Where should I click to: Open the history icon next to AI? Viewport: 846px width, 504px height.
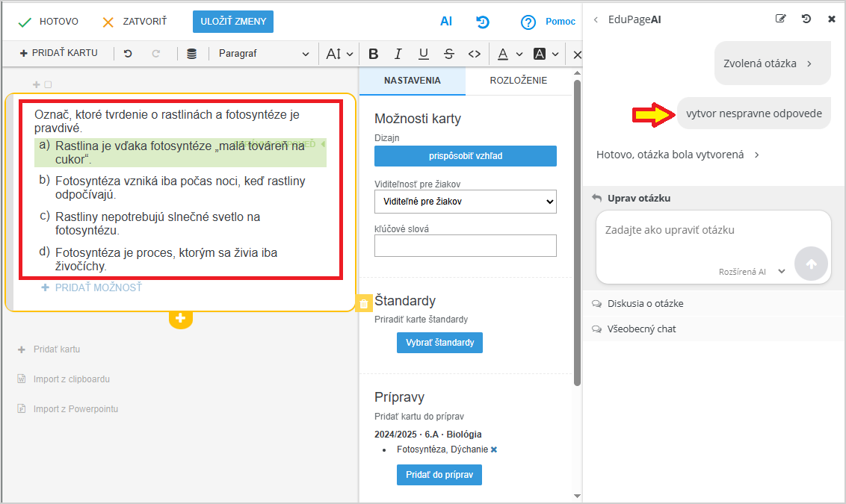483,22
